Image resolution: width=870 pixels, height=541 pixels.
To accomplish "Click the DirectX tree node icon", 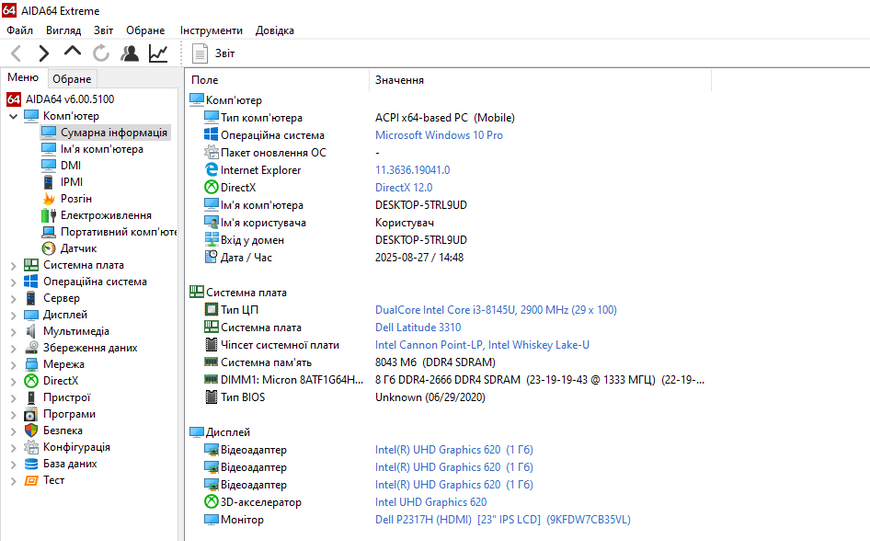I will click(31, 381).
